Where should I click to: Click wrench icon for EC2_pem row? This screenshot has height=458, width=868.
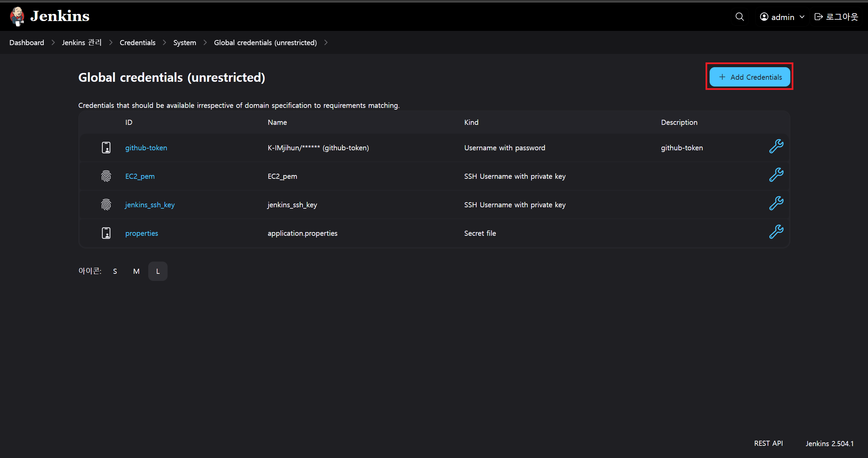[x=776, y=175]
